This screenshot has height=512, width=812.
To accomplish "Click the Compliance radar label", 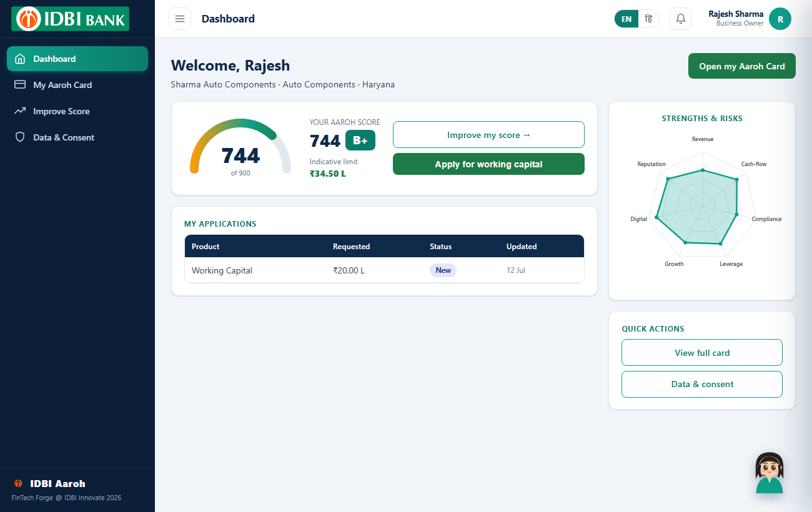I will tap(766, 219).
